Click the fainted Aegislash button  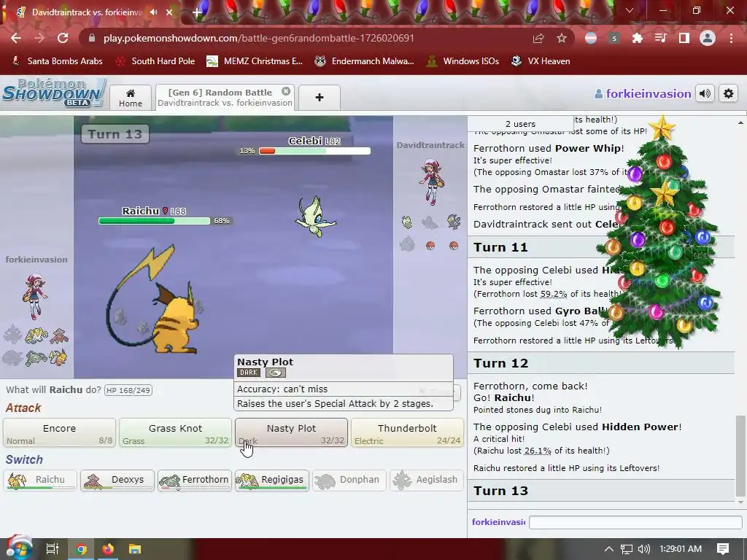tap(426, 480)
